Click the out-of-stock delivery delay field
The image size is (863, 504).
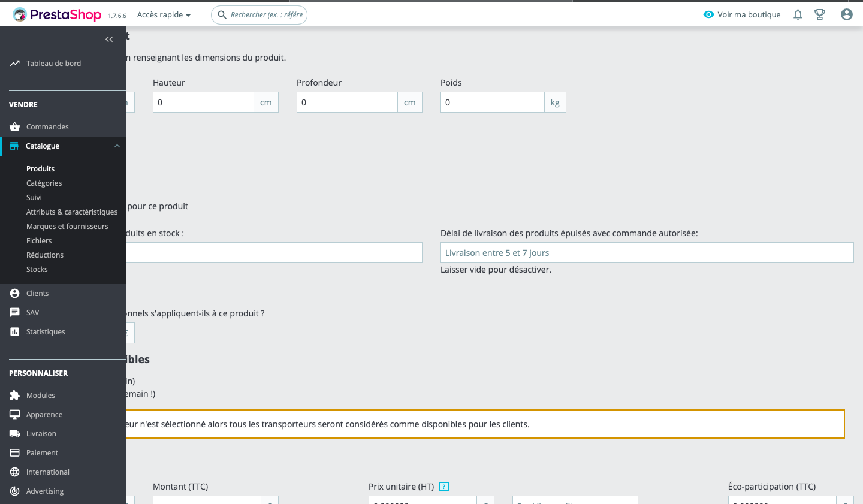click(647, 253)
